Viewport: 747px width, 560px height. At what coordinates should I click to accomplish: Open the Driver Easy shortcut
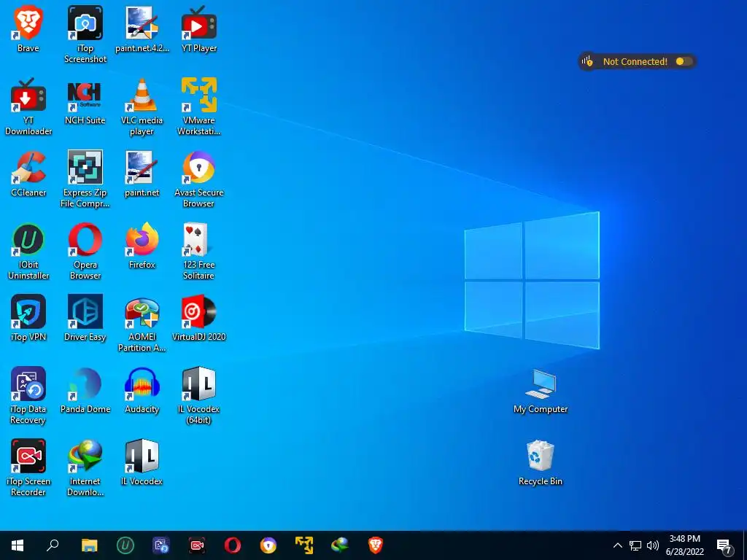click(85, 318)
